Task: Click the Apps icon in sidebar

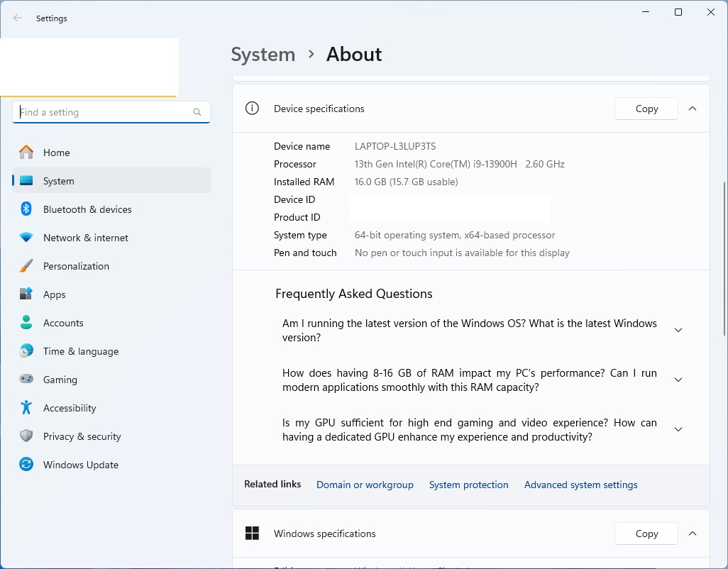Action: [x=26, y=294]
